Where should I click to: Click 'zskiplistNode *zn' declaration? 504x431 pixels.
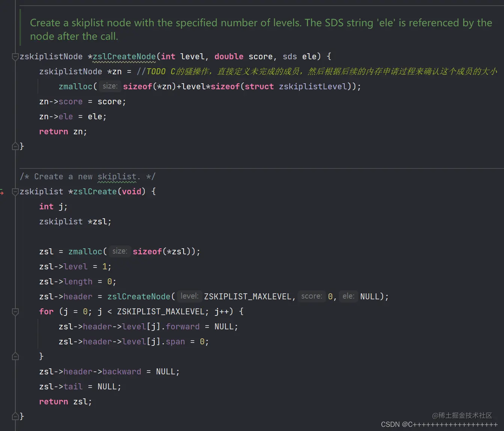pos(80,72)
